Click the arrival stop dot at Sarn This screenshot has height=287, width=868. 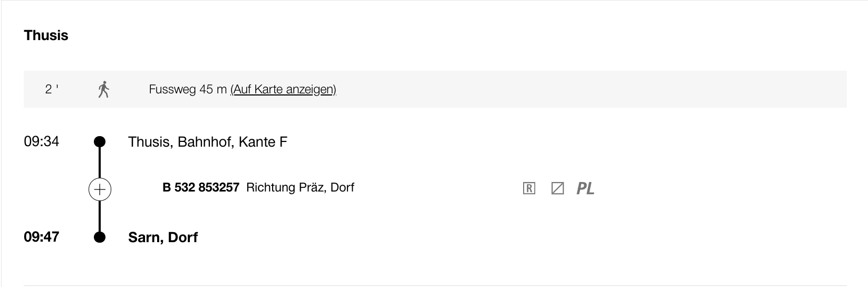(x=100, y=237)
